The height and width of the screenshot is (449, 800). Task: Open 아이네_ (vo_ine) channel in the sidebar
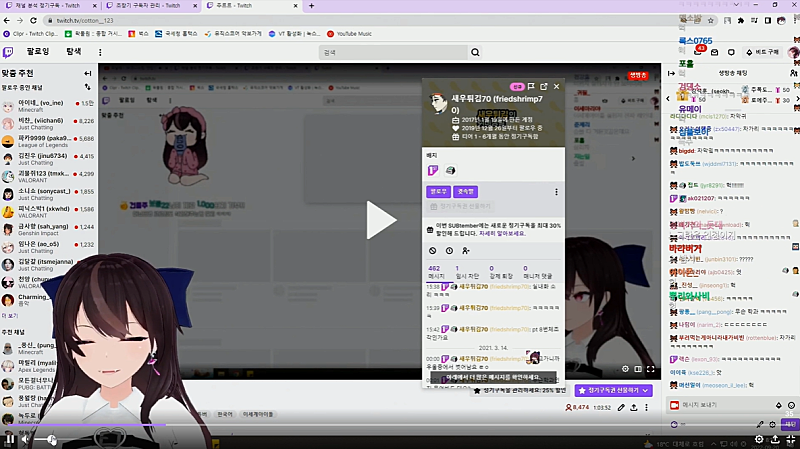click(48, 106)
